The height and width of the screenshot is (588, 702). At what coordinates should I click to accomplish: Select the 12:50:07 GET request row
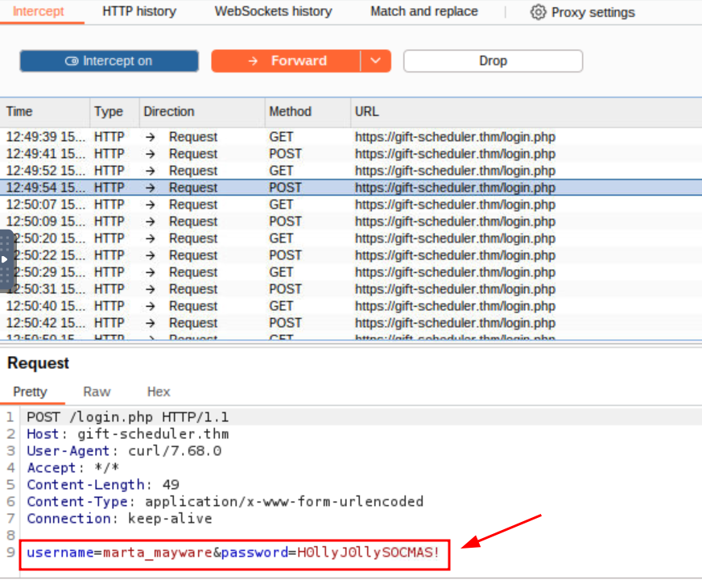coord(351,205)
